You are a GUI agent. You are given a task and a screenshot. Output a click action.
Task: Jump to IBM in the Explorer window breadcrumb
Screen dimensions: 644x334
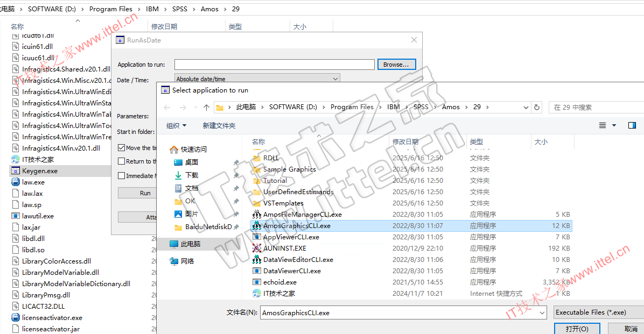click(x=152, y=9)
